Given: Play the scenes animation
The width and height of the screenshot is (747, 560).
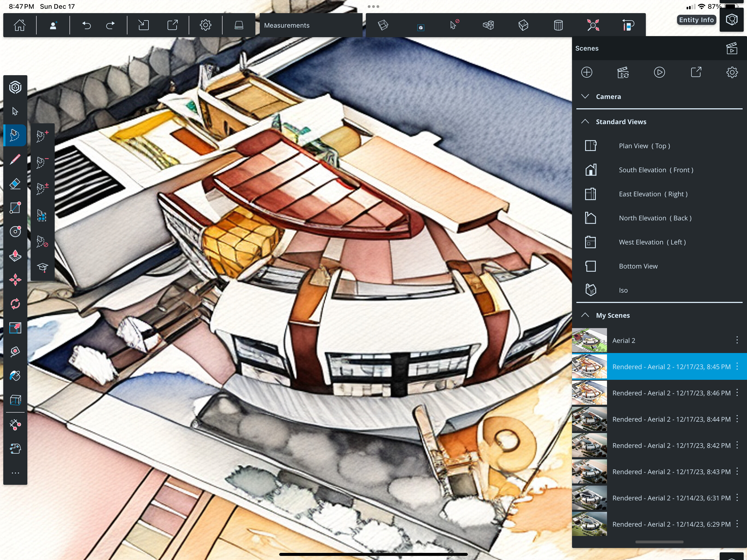Looking at the screenshot, I should click(659, 72).
